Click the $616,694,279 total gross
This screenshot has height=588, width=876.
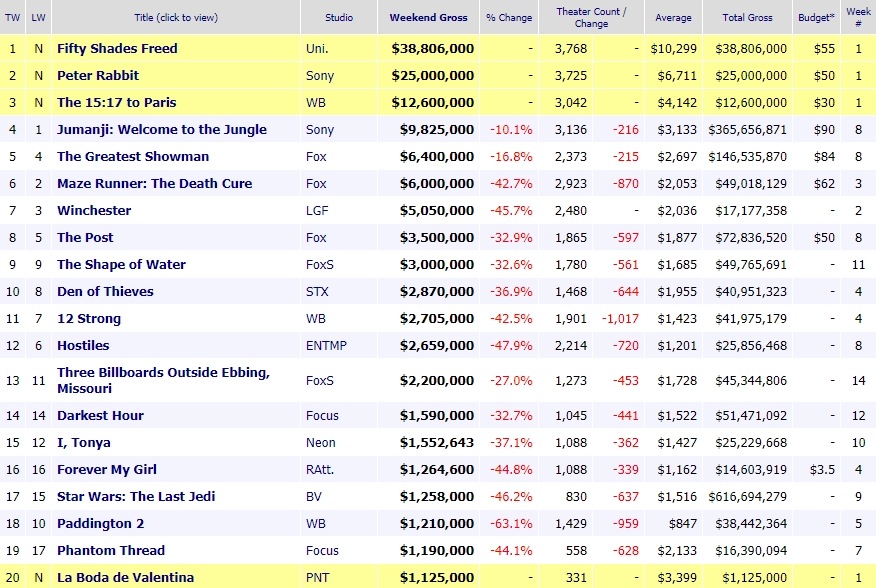748,496
